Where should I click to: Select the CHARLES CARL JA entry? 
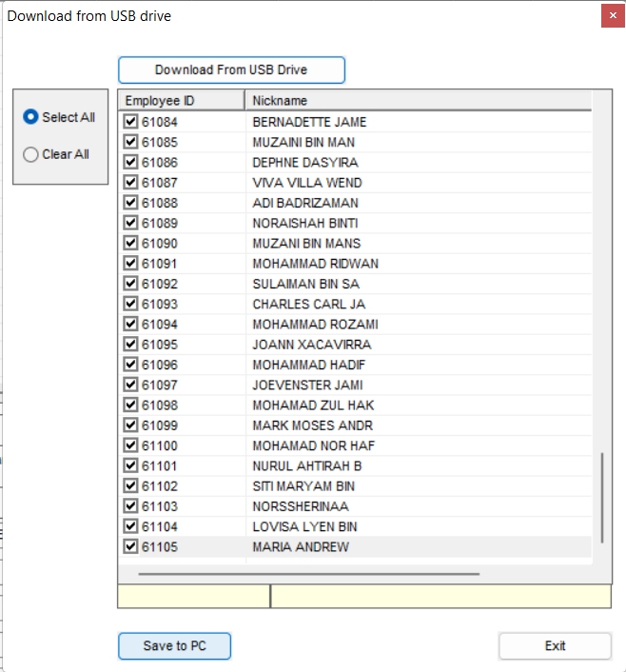[x=308, y=305]
